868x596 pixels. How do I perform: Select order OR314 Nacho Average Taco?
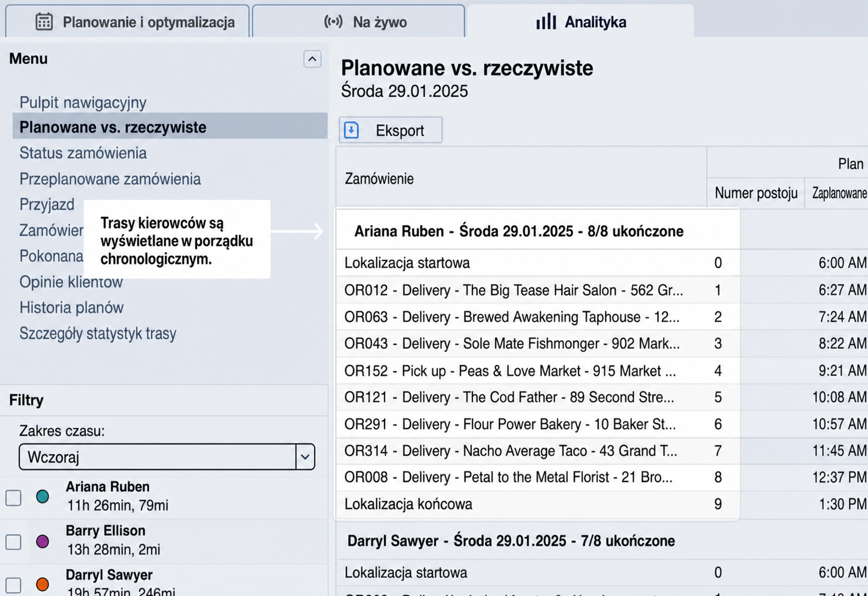pos(538,451)
